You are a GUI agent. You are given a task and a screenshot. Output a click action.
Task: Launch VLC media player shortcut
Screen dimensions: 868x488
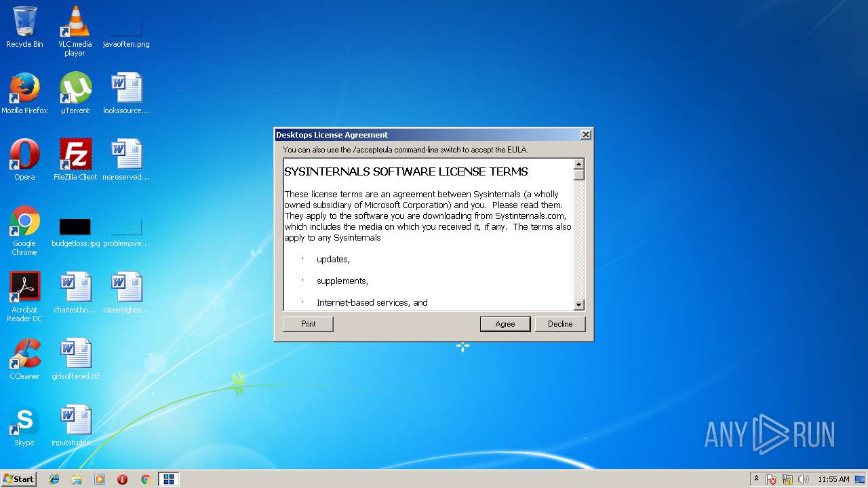[x=75, y=31]
